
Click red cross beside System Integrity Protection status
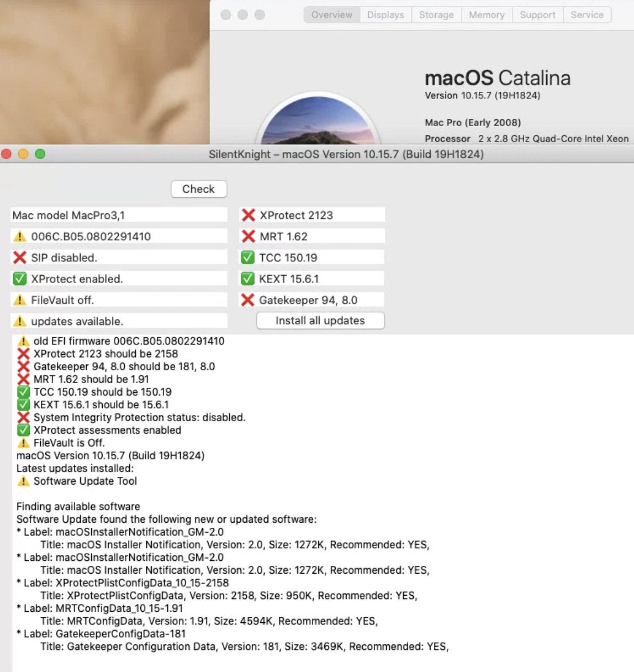click(23, 417)
